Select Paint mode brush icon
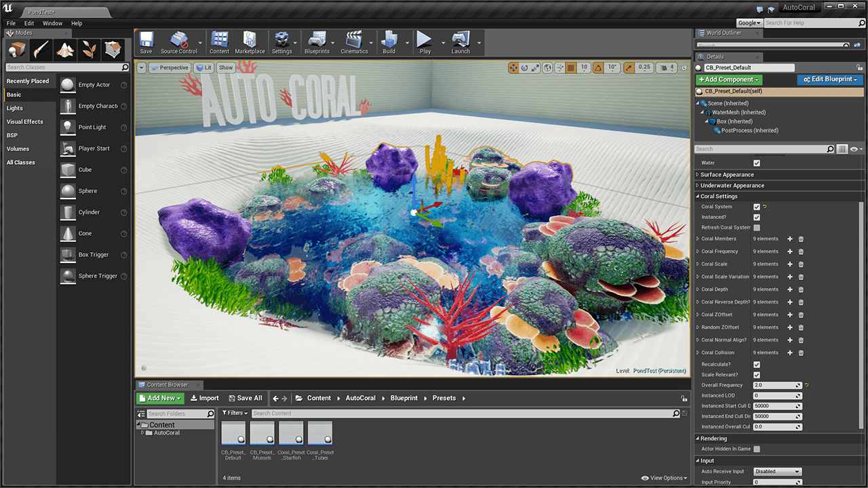The height and width of the screenshot is (488, 868). click(x=41, y=49)
